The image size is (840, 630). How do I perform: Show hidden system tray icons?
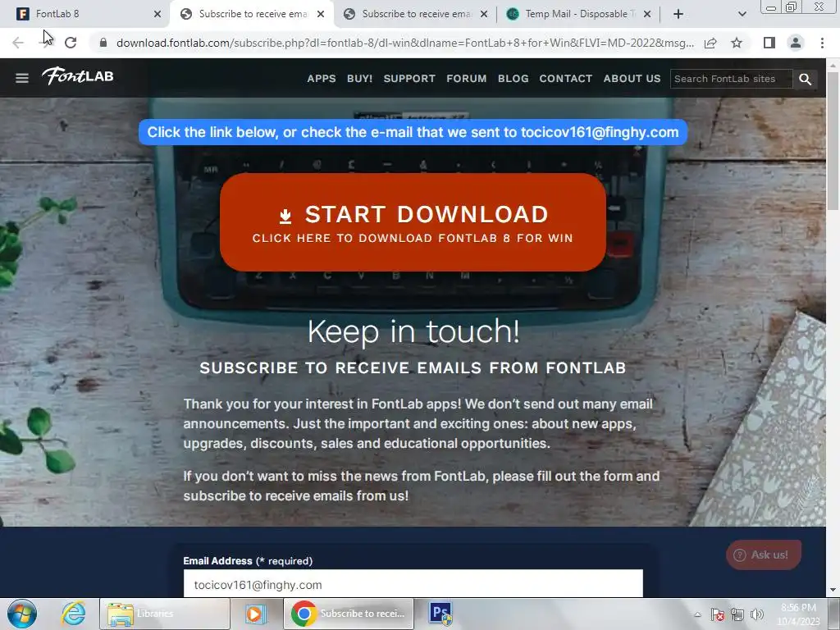697,615
